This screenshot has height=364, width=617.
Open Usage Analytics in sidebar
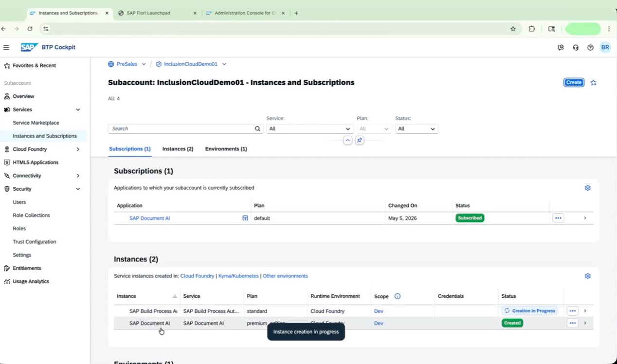31,281
